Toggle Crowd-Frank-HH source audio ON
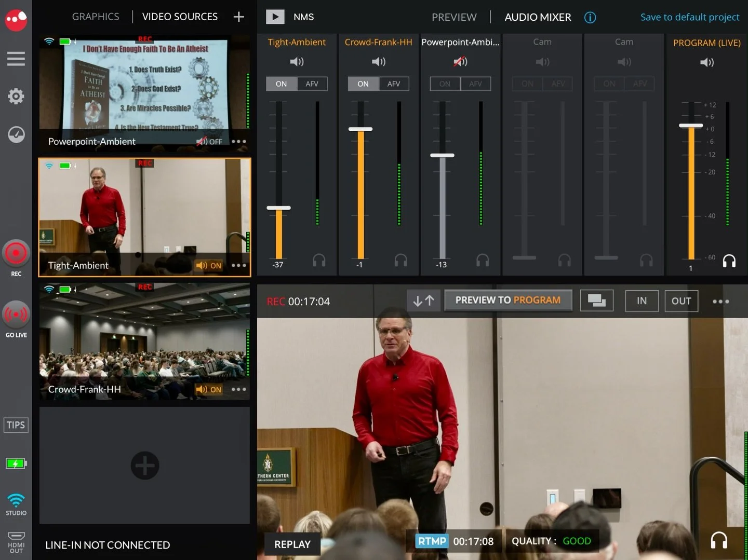This screenshot has height=560, width=748. (209, 389)
